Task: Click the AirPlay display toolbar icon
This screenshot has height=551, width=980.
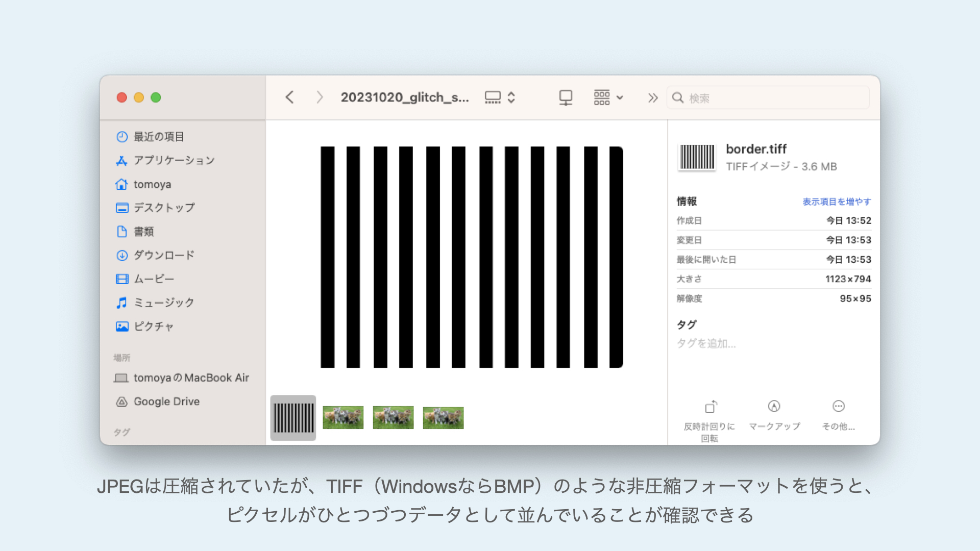Action: [566, 97]
